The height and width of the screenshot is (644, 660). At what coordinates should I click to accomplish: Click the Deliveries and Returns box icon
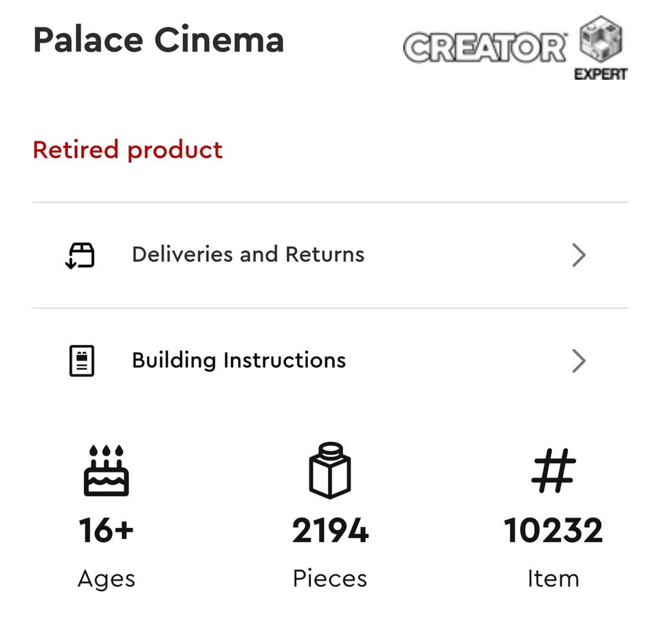pos(80,255)
